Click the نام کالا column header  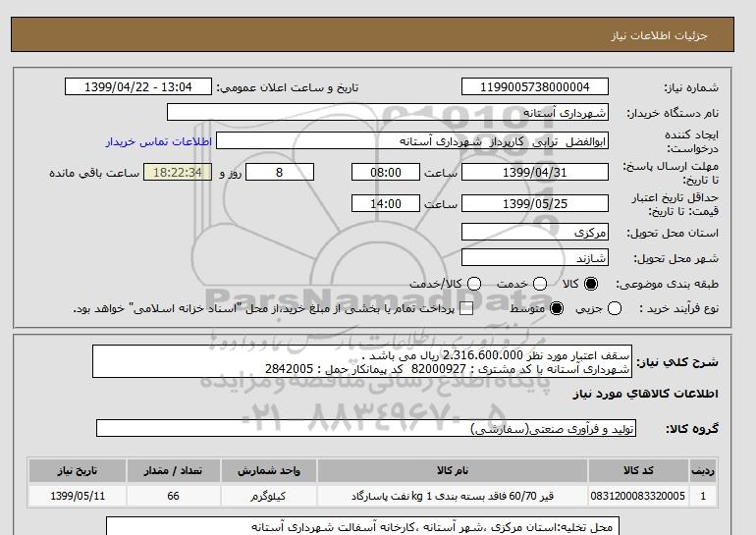[x=453, y=470]
